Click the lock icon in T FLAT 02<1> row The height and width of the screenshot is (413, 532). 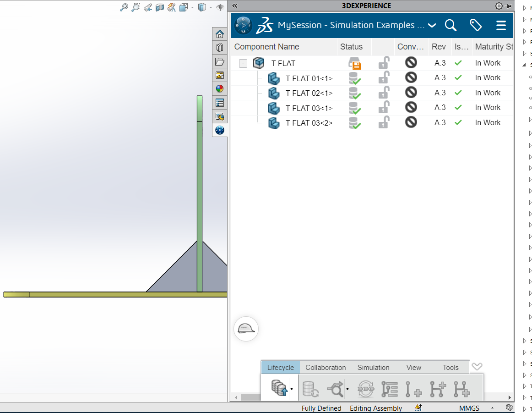(384, 93)
